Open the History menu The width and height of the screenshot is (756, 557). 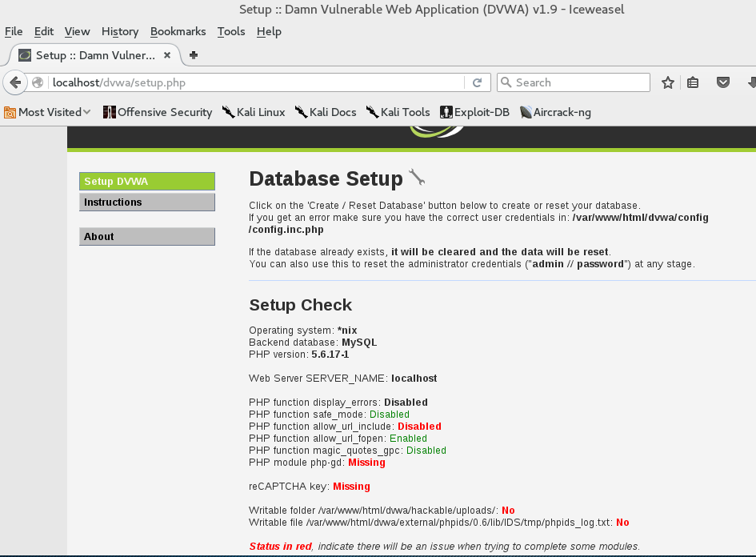120,31
